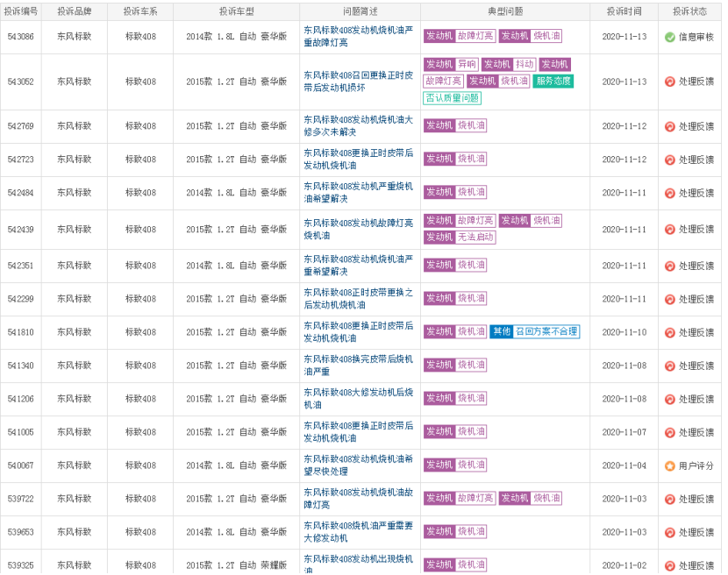
Task: Click red status icon in row 541206
Action: click(x=669, y=399)
